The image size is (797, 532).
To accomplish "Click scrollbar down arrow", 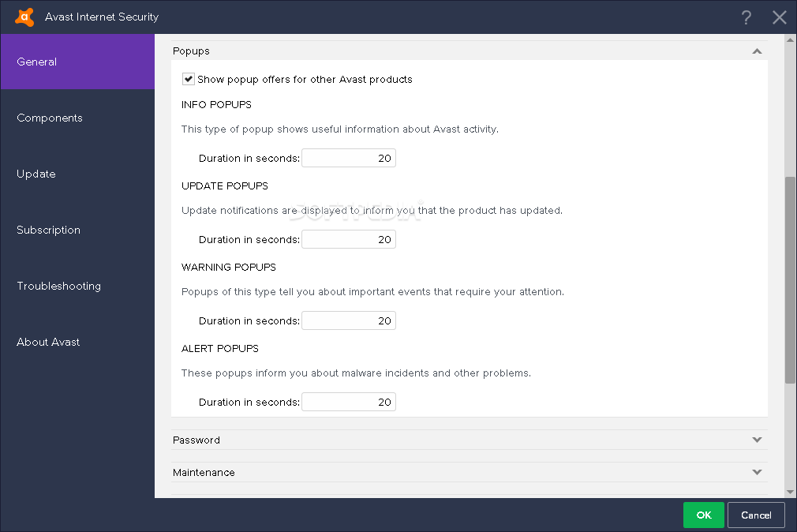I will coord(791,492).
